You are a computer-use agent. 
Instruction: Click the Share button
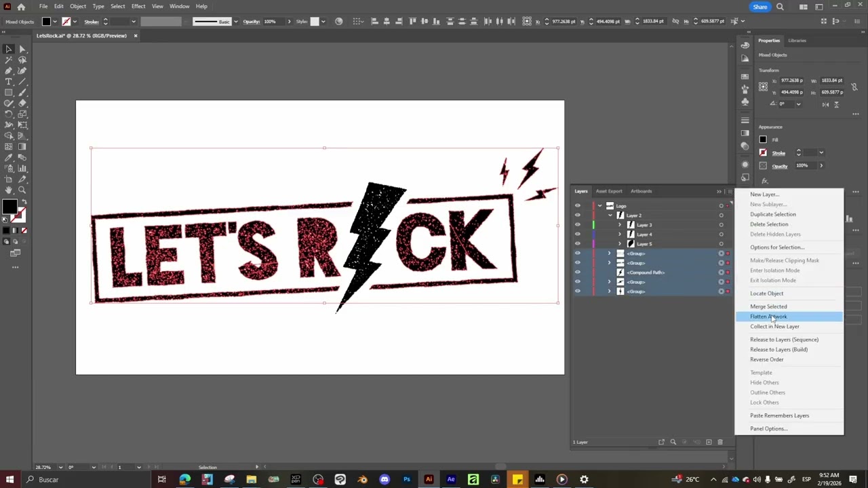759,7
